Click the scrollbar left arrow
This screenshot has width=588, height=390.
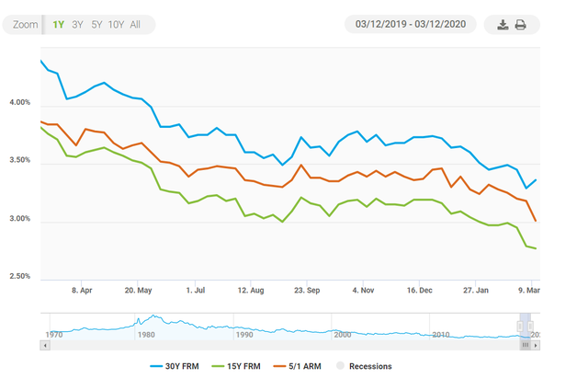click(45, 345)
